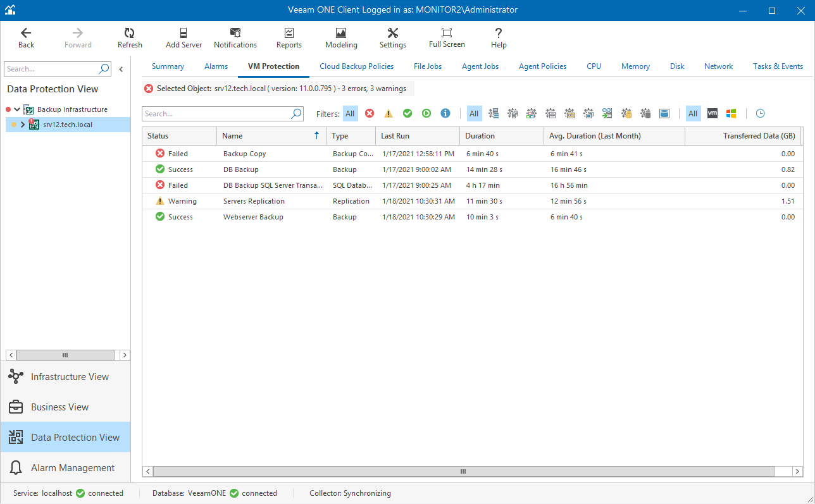Viewport: 815px width, 504px height.
Task: Click the magnifier in the jobs search box
Action: point(296,114)
